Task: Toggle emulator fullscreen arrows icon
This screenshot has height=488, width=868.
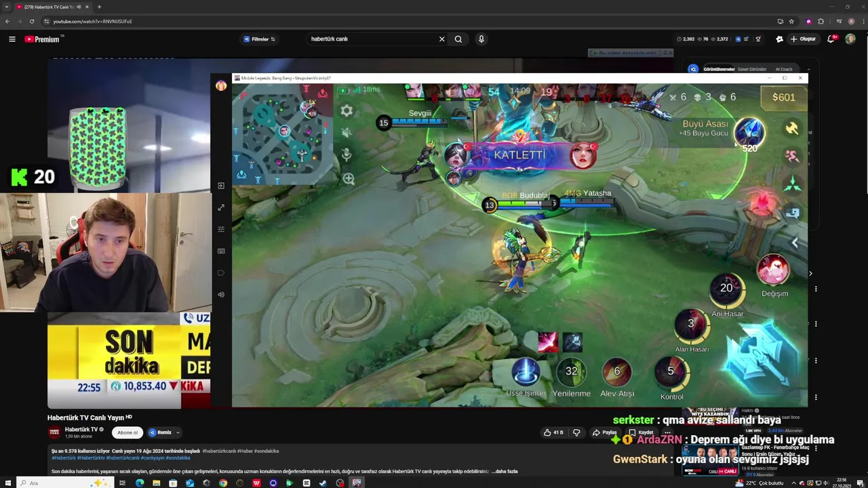Action: coord(221,207)
